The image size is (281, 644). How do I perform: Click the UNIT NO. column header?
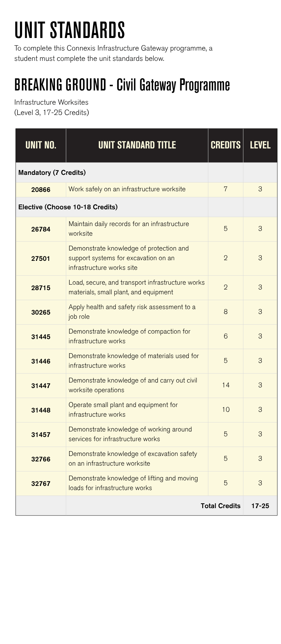[x=41, y=145]
